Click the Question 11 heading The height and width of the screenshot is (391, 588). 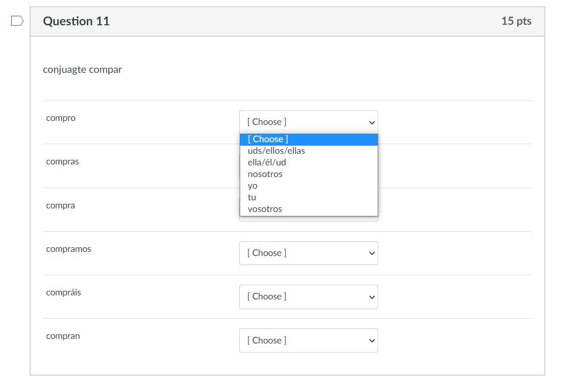point(76,21)
